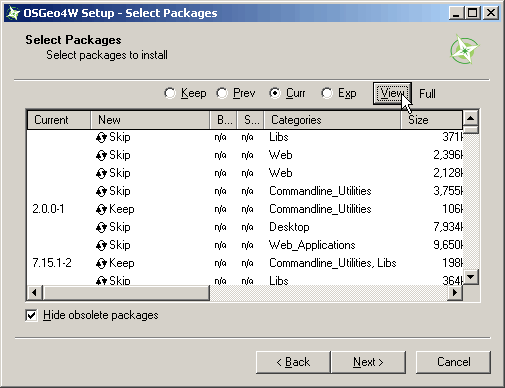The image size is (505, 388).
Task: Click the list's scroll down arrow
Action: [x=471, y=277]
